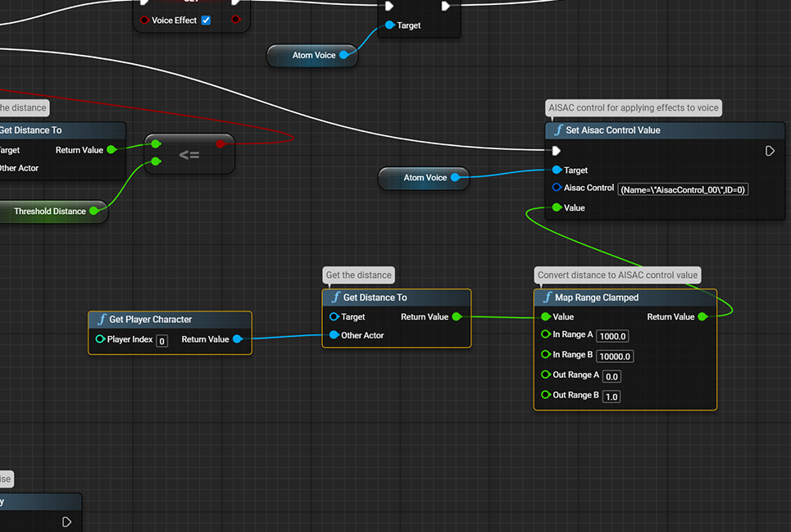Click Target pin on highlighted Get Distance To
The height and width of the screenshot is (532, 791).
pos(334,316)
